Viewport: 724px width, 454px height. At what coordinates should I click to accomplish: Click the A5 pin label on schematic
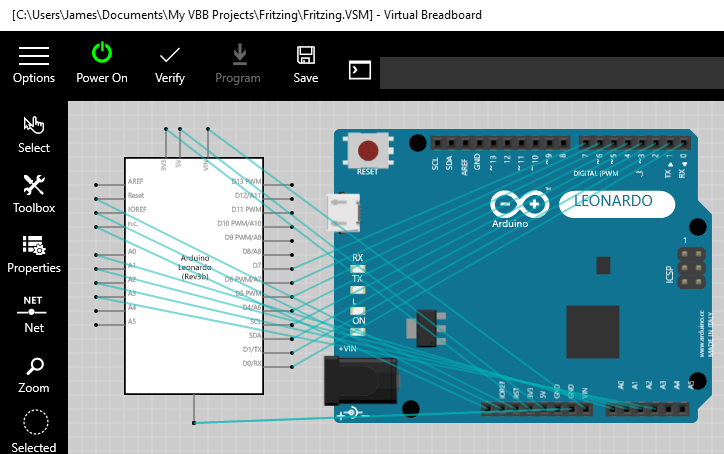coord(132,321)
